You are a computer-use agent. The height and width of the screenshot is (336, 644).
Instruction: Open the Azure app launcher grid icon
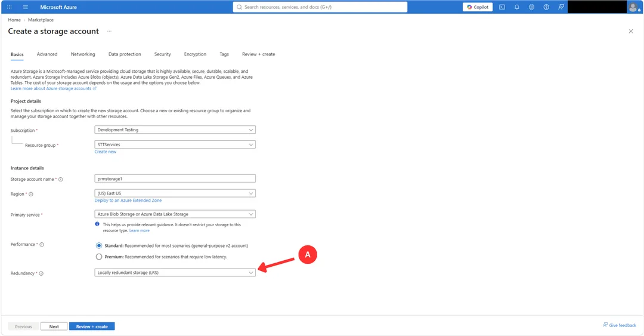10,7
